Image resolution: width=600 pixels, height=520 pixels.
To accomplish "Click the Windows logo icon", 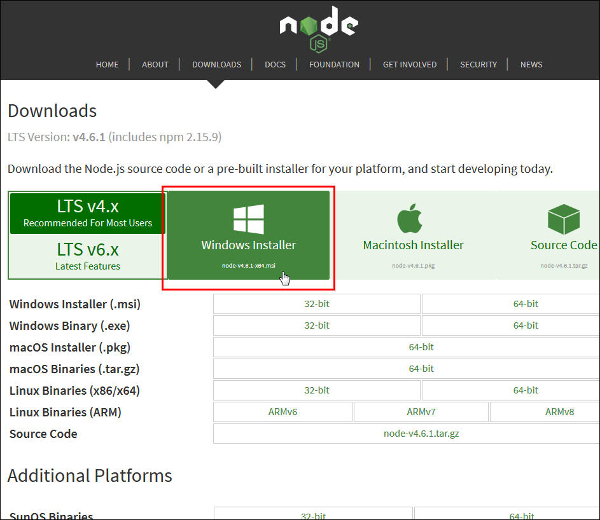I will coord(249,219).
